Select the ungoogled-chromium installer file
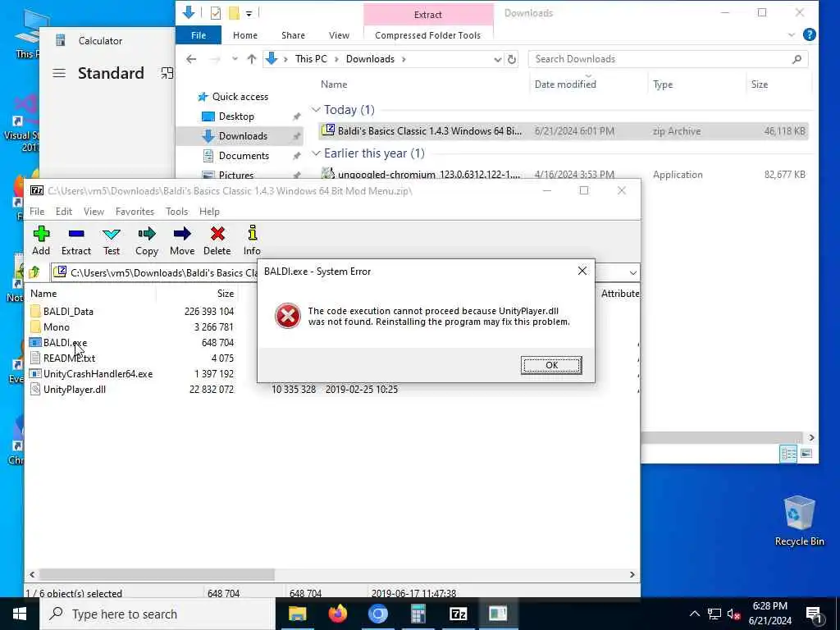The width and height of the screenshot is (840, 630). pyautogui.click(x=563, y=174)
